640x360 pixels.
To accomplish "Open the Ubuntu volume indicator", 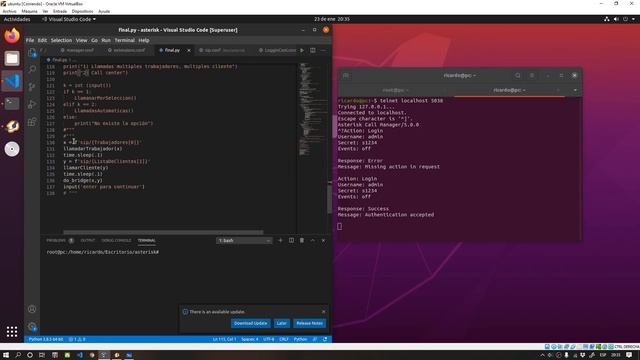I will point(616,19).
